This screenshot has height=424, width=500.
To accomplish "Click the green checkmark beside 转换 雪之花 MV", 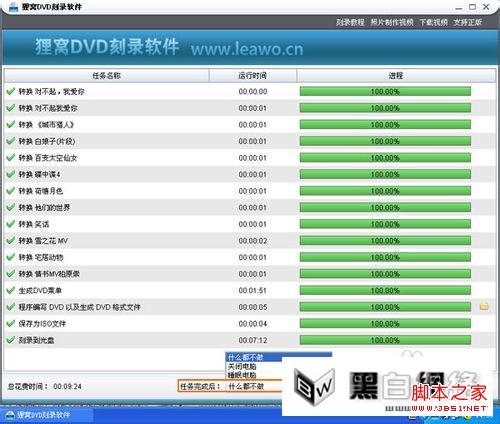I will pos(11,241).
